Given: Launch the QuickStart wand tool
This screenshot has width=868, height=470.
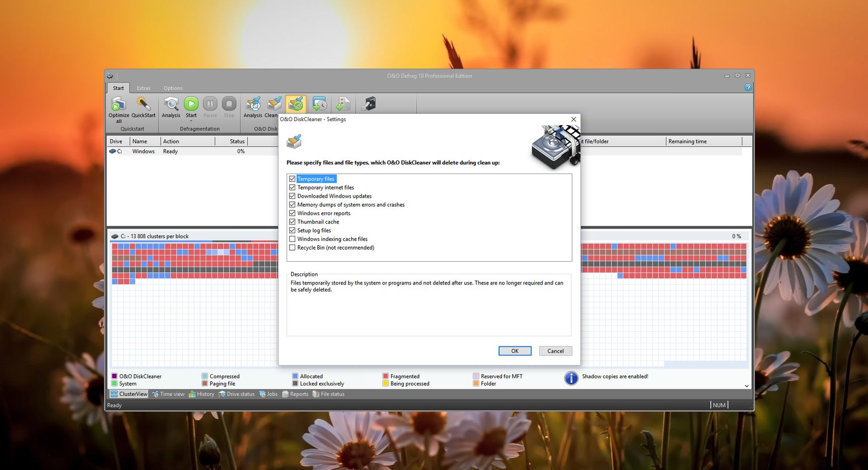Looking at the screenshot, I should (x=143, y=104).
